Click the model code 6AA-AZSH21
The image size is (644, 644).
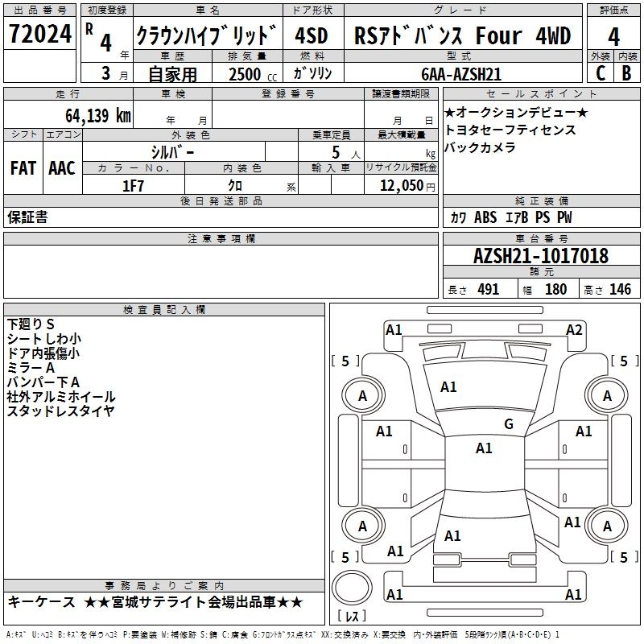pos(461,73)
